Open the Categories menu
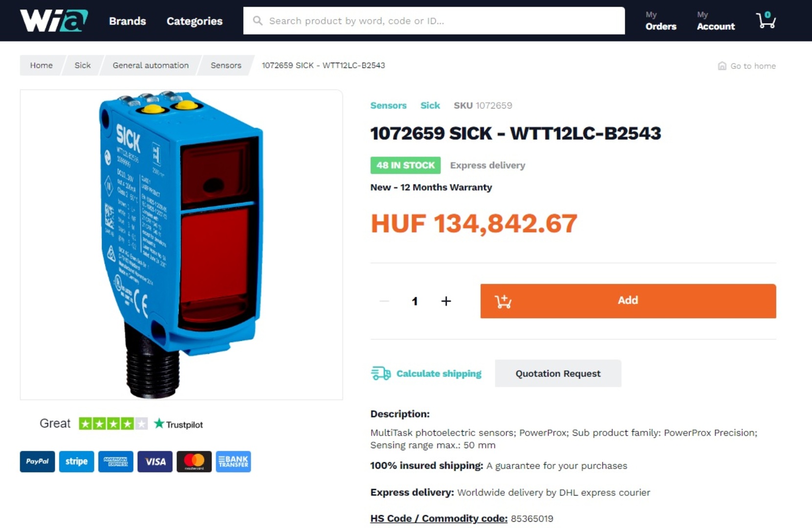The width and height of the screenshot is (812, 528). click(x=195, y=21)
